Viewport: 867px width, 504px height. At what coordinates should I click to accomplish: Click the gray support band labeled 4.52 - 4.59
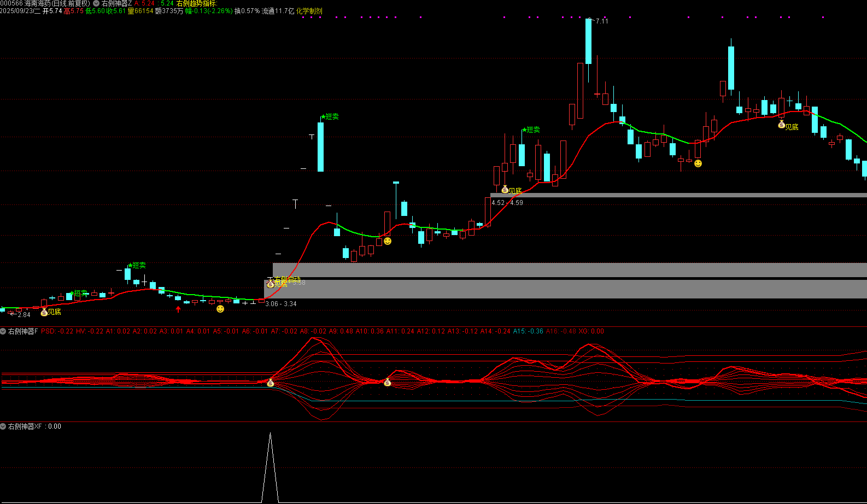coord(678,195)
